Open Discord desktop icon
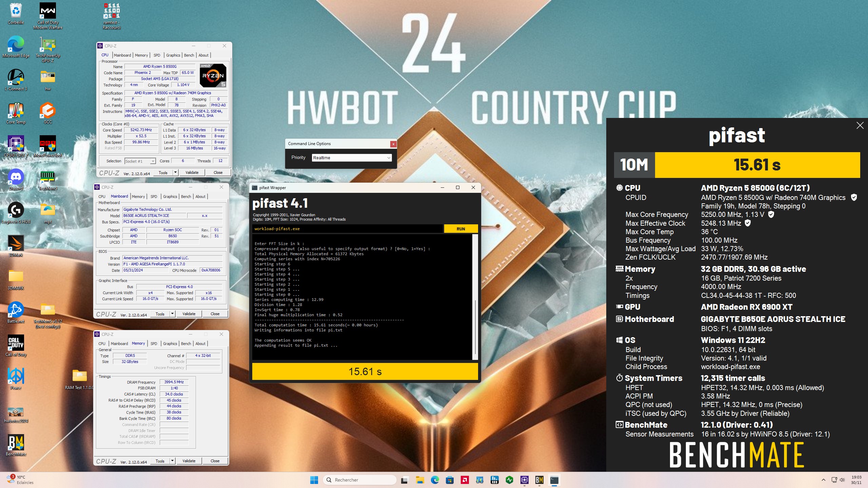868x488 pixels. [16, 180]
